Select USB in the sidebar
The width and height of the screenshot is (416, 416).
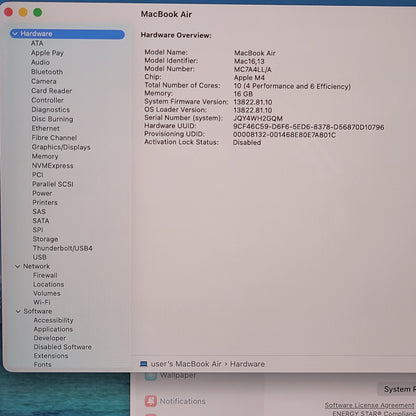coord(40,257)
